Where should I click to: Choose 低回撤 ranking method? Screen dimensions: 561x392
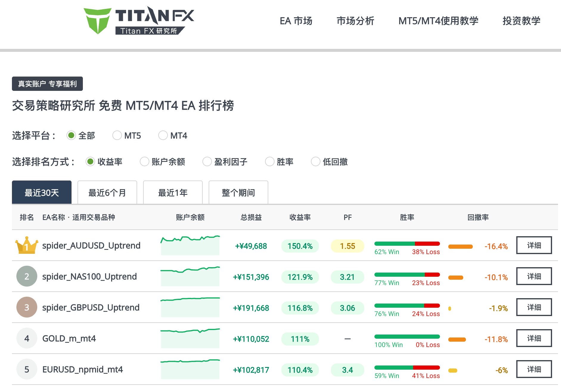[316, 162]
